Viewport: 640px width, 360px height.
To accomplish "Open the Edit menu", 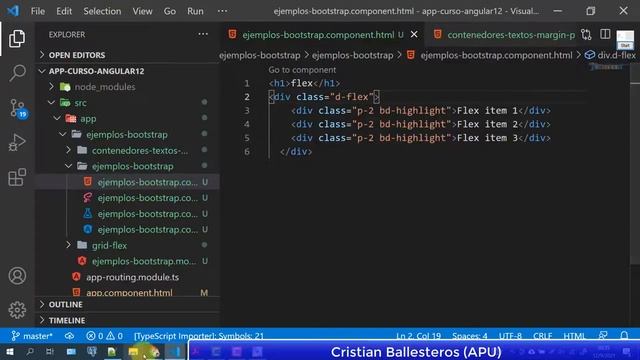I will click(x=64, y=11).
